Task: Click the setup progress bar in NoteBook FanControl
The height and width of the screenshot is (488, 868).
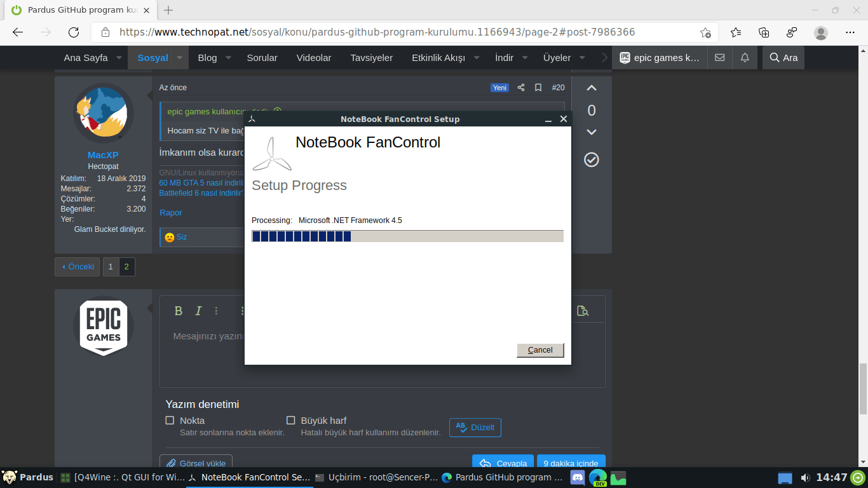Action: coord(407,236)
